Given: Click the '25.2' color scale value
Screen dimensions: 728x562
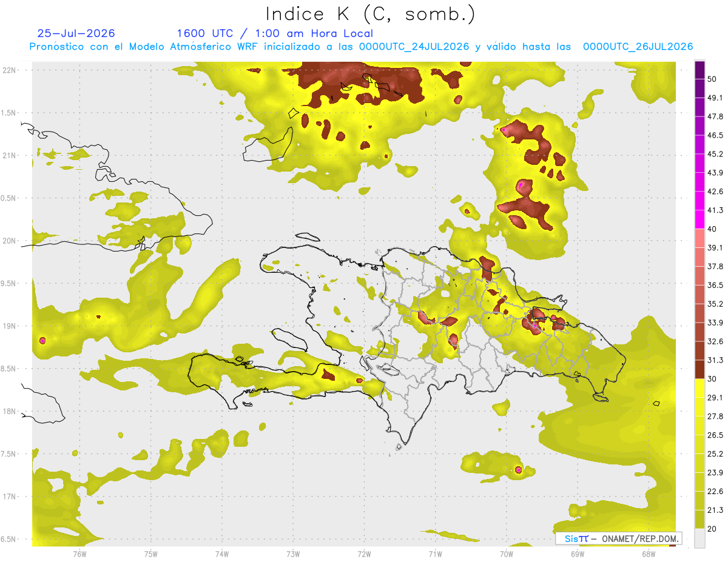Looking at the screenshot, I should pyautogui.click(x=715, y=453).
